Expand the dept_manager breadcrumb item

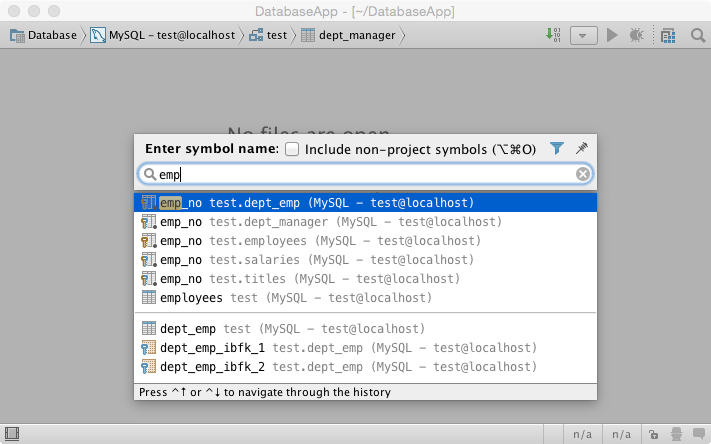(x=348, y=35)
